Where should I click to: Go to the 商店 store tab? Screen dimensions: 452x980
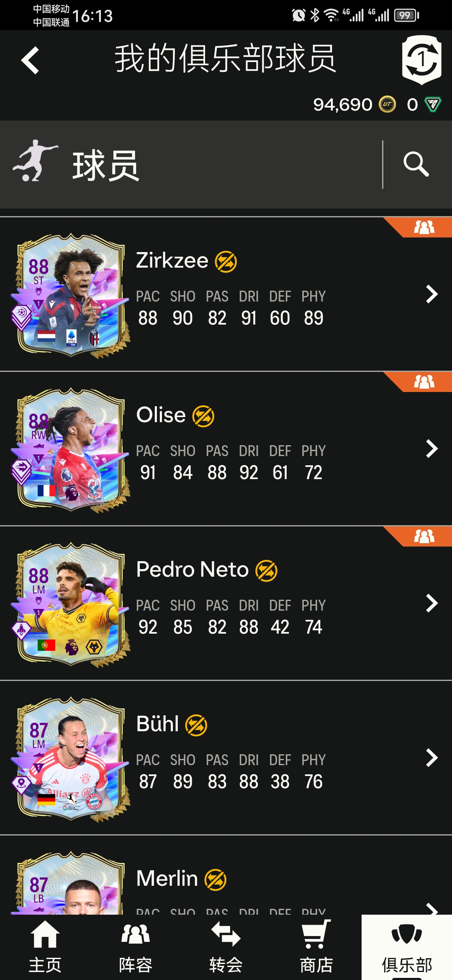(x=316, y=947)
